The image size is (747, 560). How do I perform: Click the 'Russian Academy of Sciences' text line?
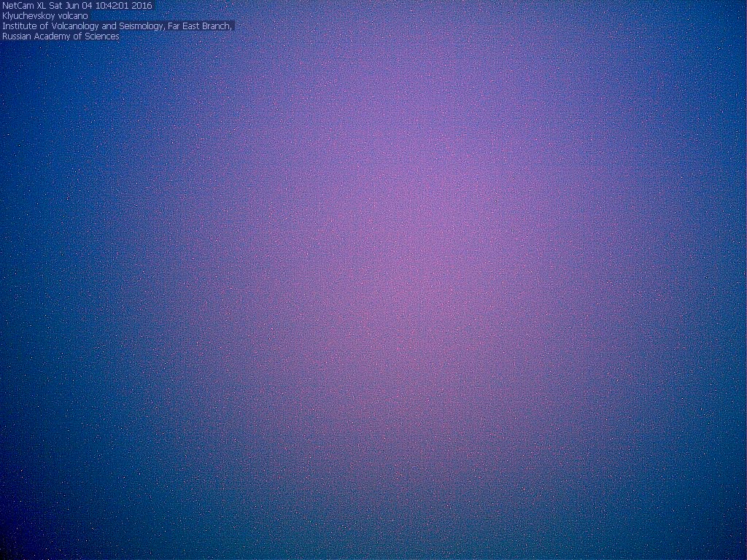(61, 36)
